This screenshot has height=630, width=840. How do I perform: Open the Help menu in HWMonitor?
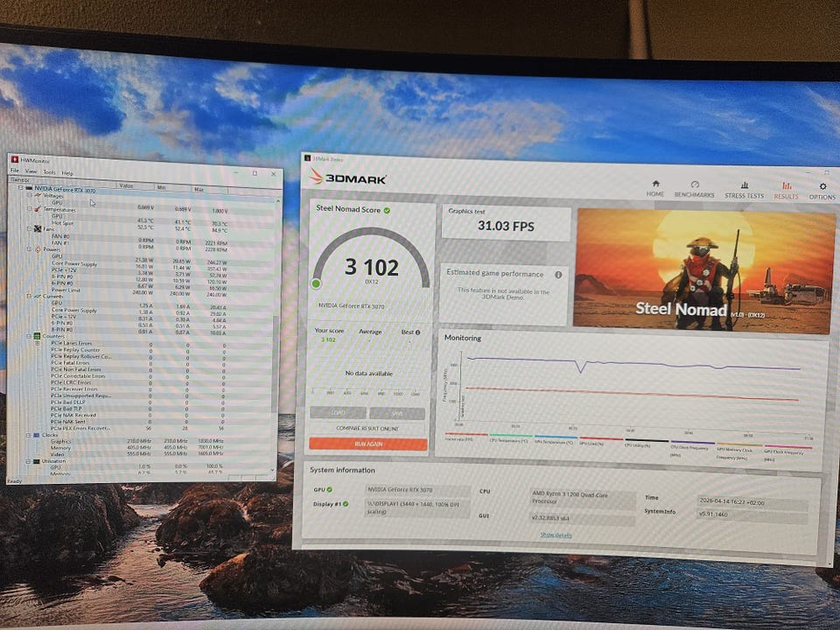[x=67, y=173]
